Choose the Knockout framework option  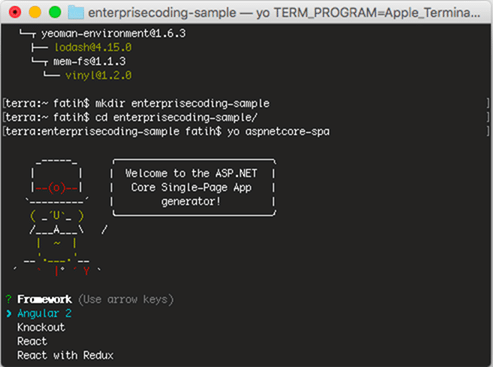click(41, 327)
